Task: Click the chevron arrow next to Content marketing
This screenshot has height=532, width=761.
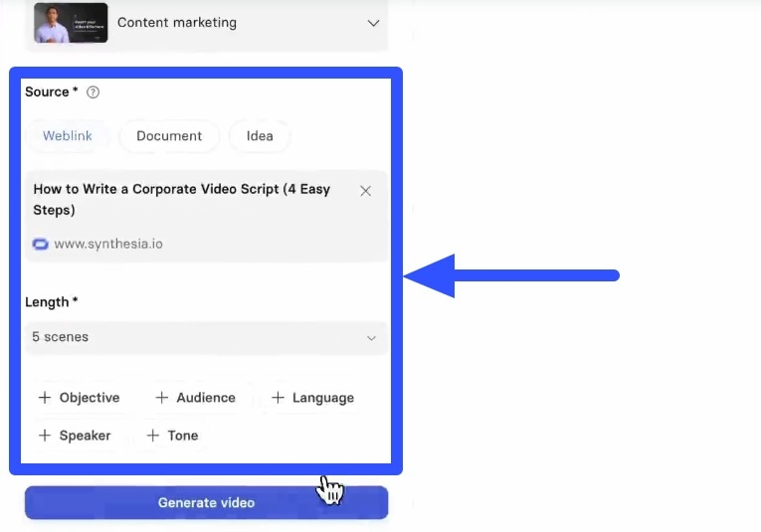Action: [x=373, y=22]
